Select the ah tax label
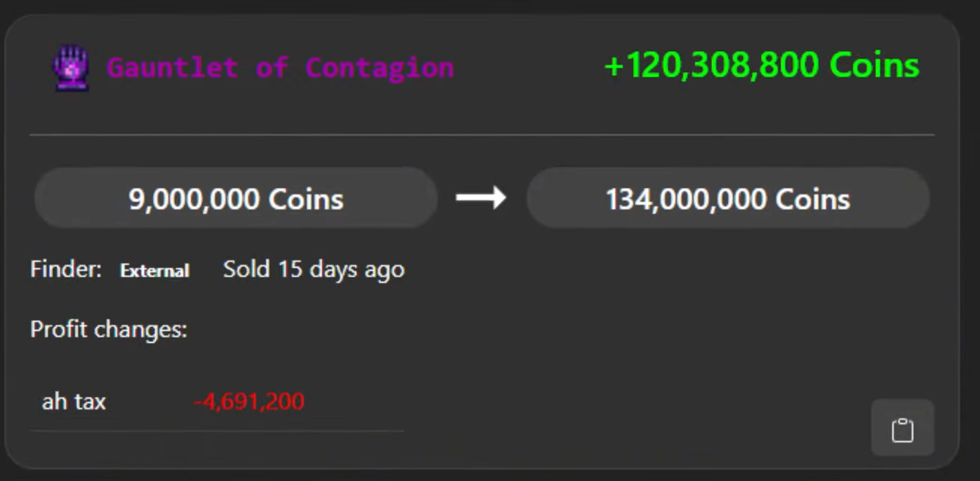The width and height of the screenshot is (980, 481). coord(74,401)
